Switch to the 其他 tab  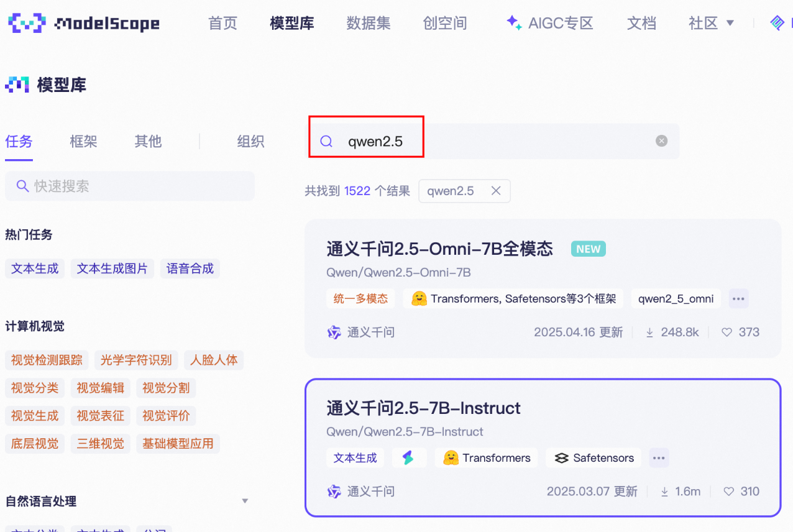148,142
